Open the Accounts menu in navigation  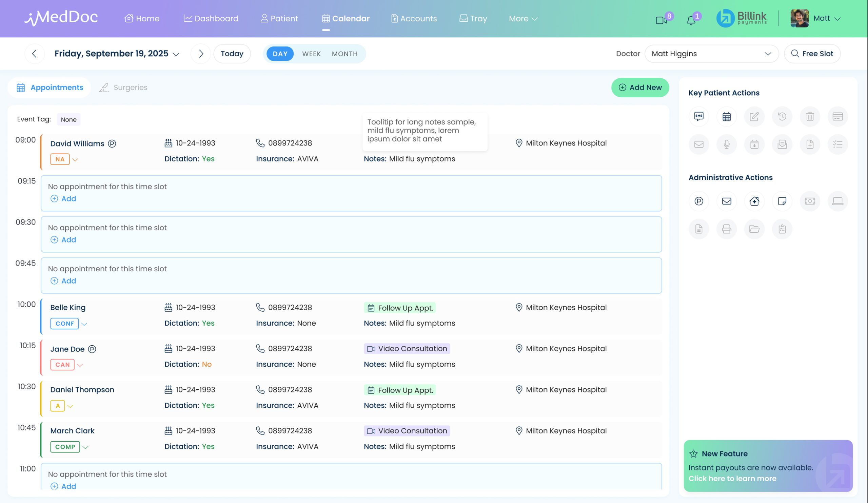tap(413, 19)
